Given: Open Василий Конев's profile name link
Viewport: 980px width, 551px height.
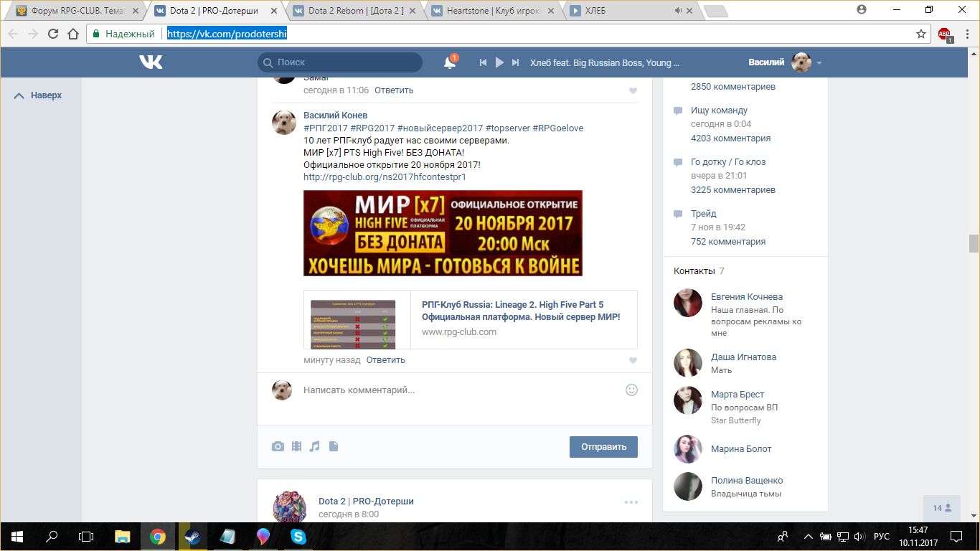Looking at the screenshot, I should point(335,116).
